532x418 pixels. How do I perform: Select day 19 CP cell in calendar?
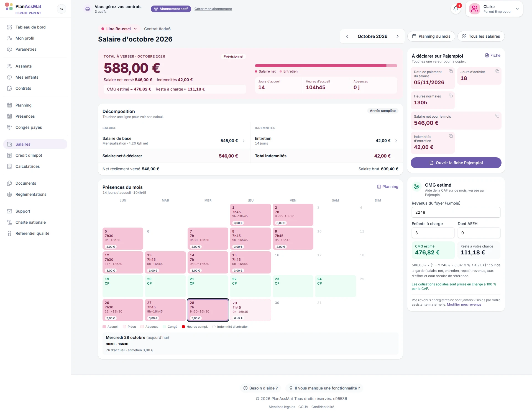coord(123,286)
